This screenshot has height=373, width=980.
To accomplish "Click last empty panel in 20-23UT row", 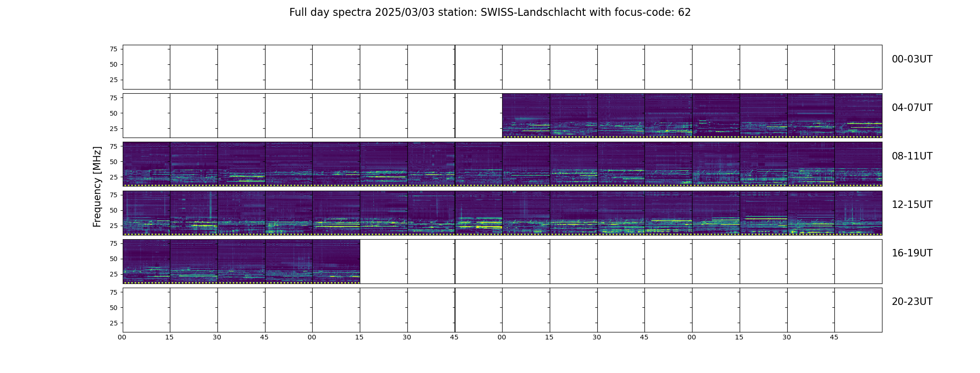I will coord(858,310).
